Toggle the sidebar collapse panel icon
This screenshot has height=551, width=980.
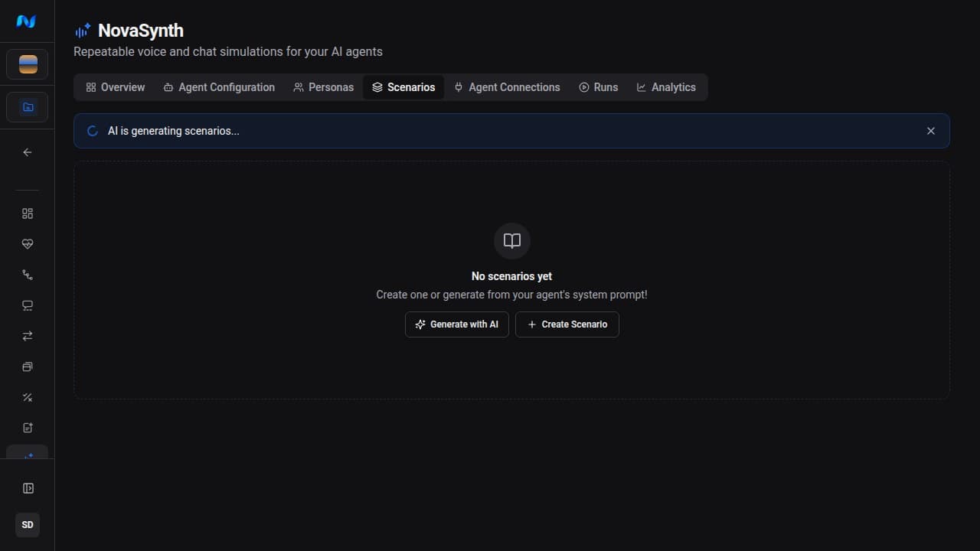click(28, 488)
